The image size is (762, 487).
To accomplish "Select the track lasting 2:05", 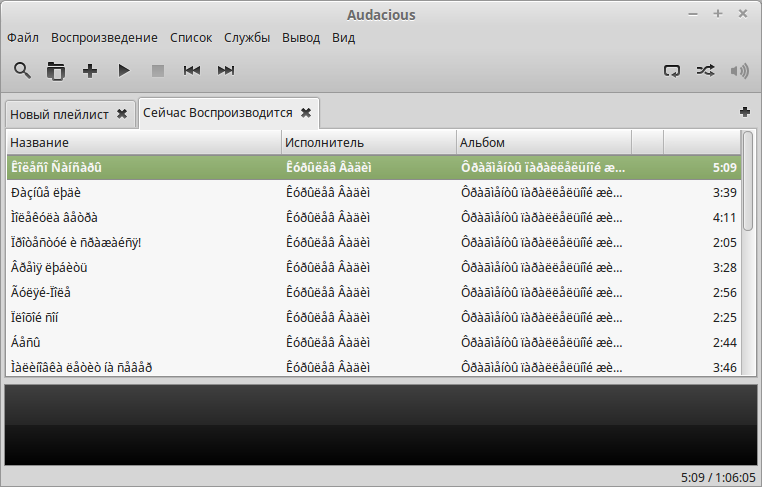I will tap(374, 243).
